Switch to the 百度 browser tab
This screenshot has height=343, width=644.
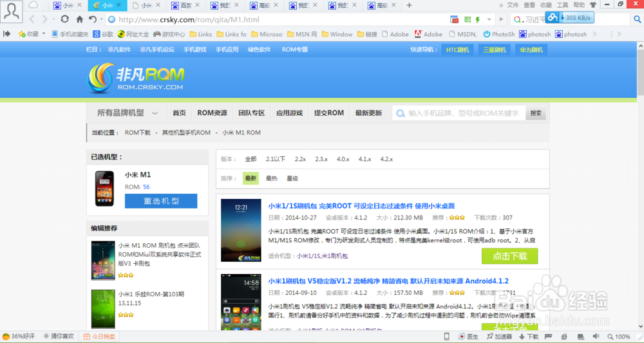point(185,5)
